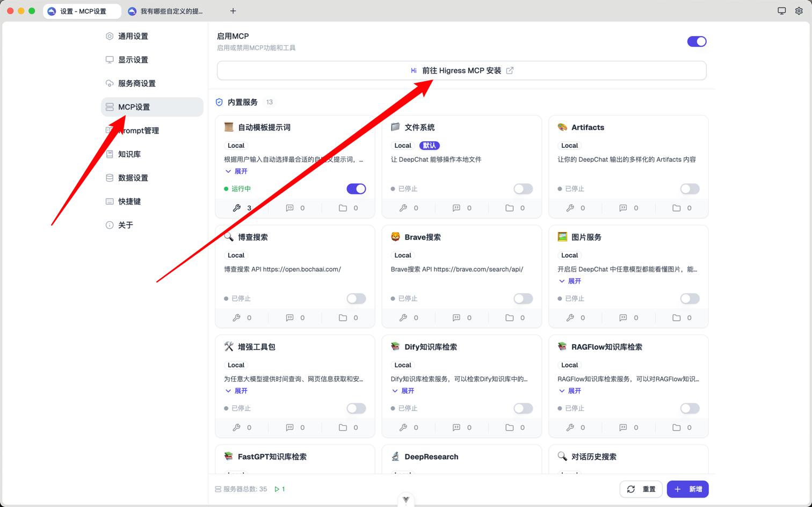
Task: Disable the 自动模板提示词 service toggle
Action: [x=356, y=189]
